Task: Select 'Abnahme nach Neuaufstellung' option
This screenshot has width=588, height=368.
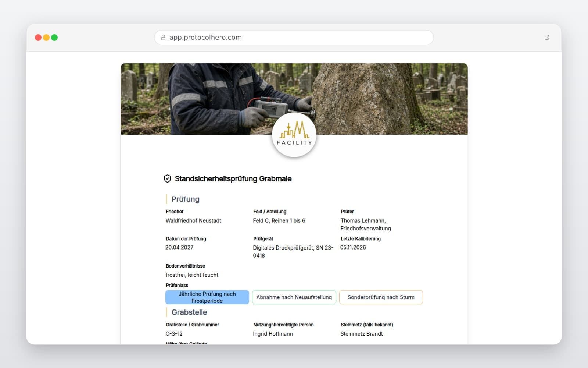Action: 294,297
